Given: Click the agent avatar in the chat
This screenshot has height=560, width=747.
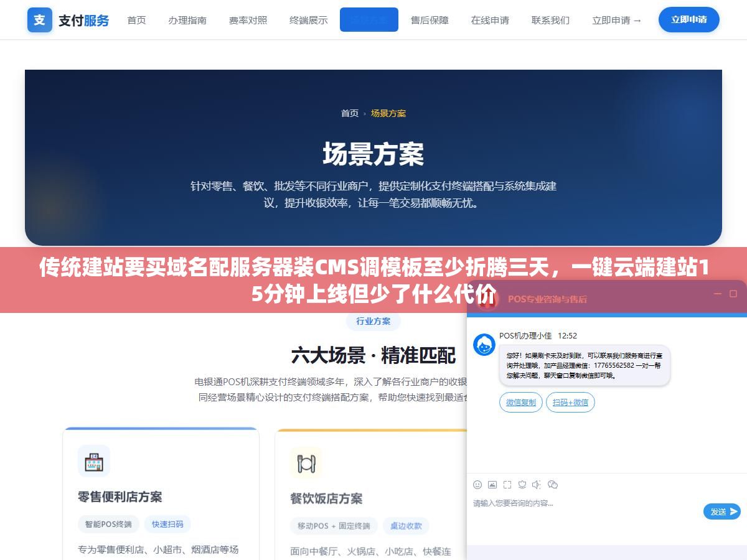Looking at the screenshot, I should tap(484, 345).
